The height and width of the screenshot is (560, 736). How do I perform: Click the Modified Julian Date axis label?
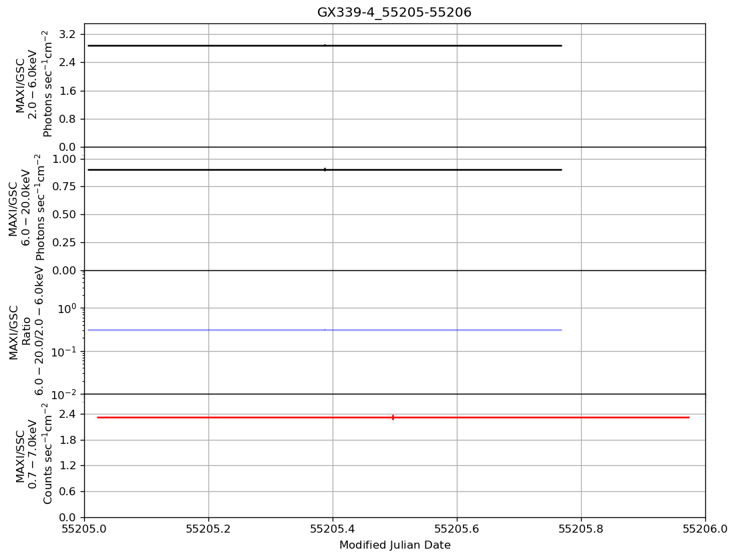tap(395, 545)
